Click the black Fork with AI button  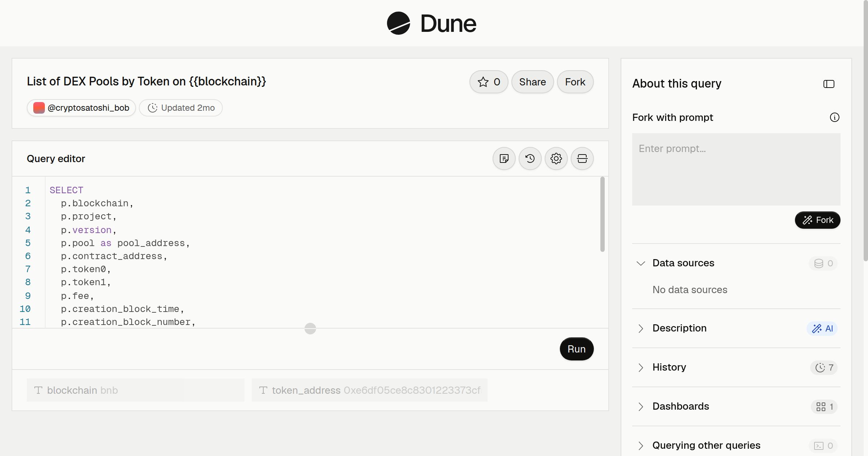(818, 220)
